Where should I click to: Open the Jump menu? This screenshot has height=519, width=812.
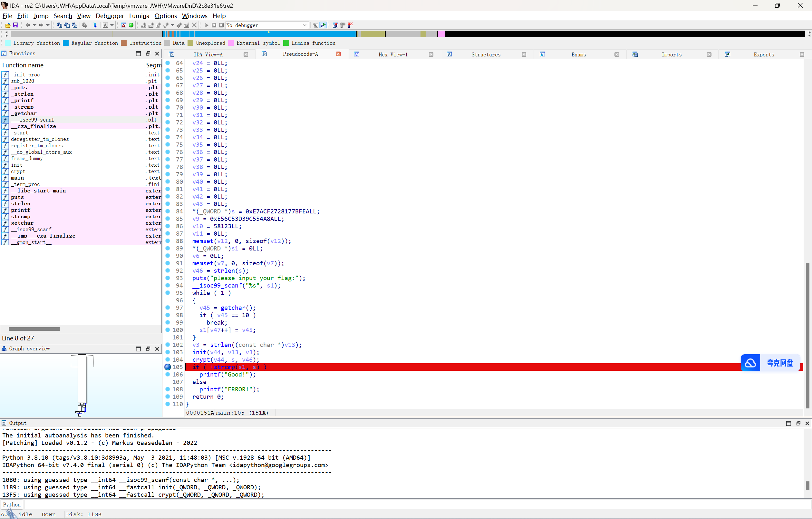pos(41,16)
